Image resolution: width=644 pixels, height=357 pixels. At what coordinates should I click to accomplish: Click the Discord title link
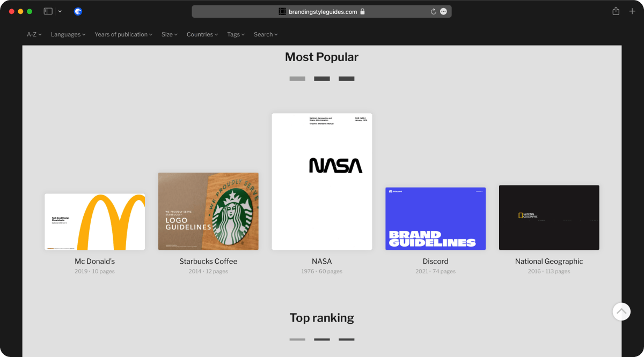click(435, 262)
